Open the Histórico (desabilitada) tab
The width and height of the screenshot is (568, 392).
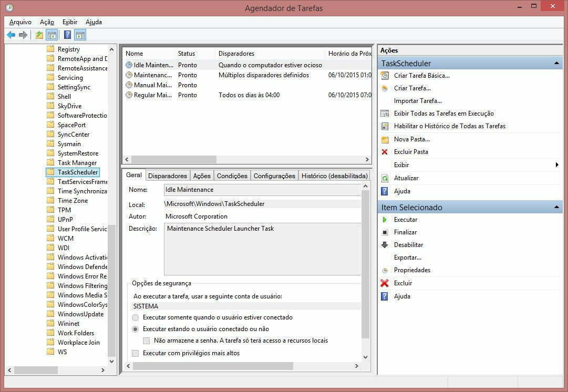(334, 176)
